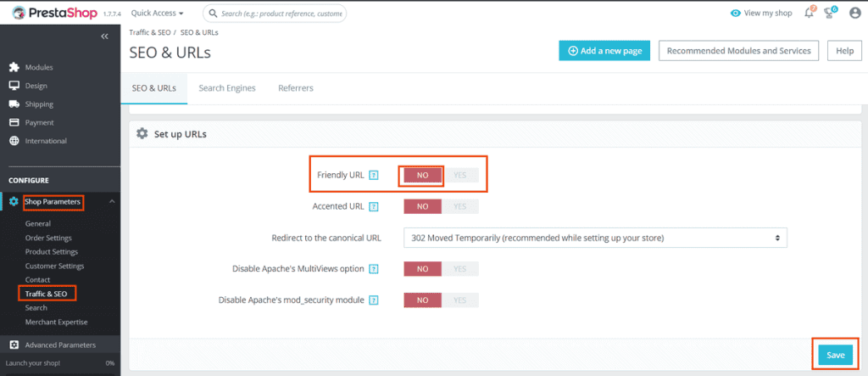Open Merchant Expertise submenu item
This screenshot has width=868, height=376.
click(57, 322)
